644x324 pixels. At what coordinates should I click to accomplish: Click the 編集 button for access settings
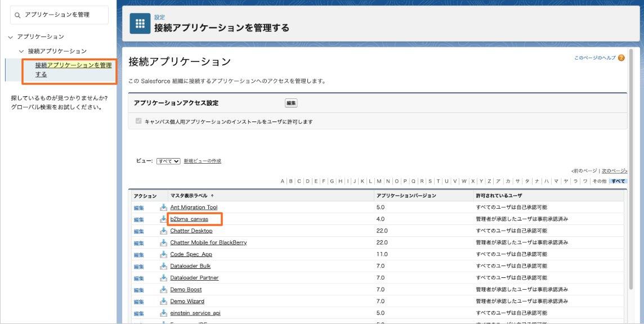pos(291,103)
